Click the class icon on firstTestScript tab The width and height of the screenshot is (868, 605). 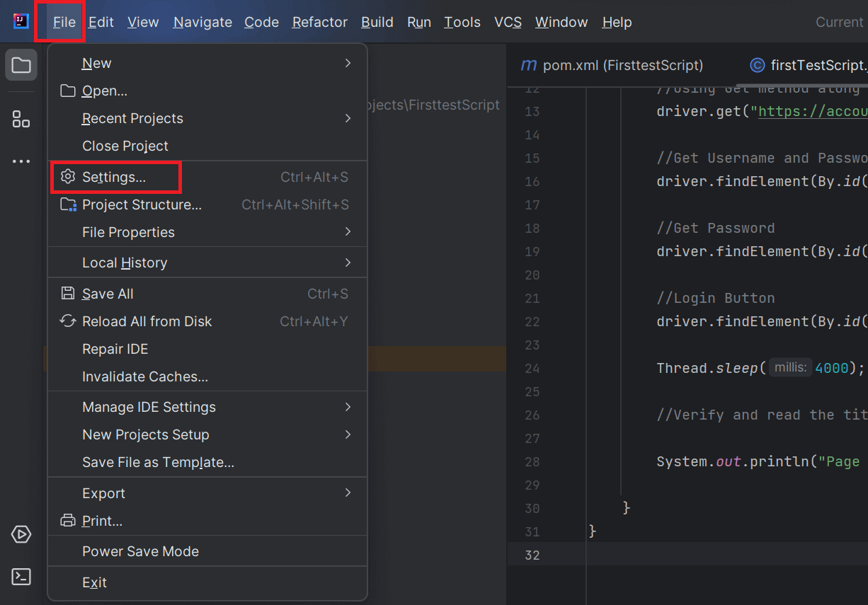758,64
